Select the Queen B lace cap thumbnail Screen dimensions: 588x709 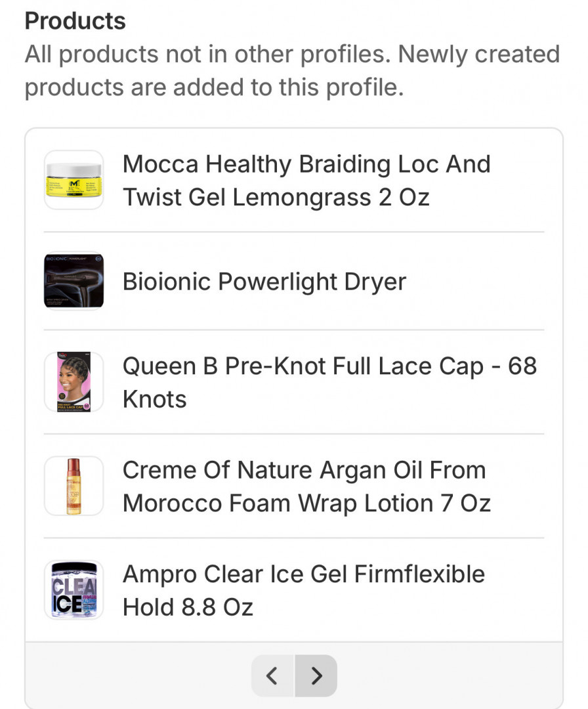point(73,382)
